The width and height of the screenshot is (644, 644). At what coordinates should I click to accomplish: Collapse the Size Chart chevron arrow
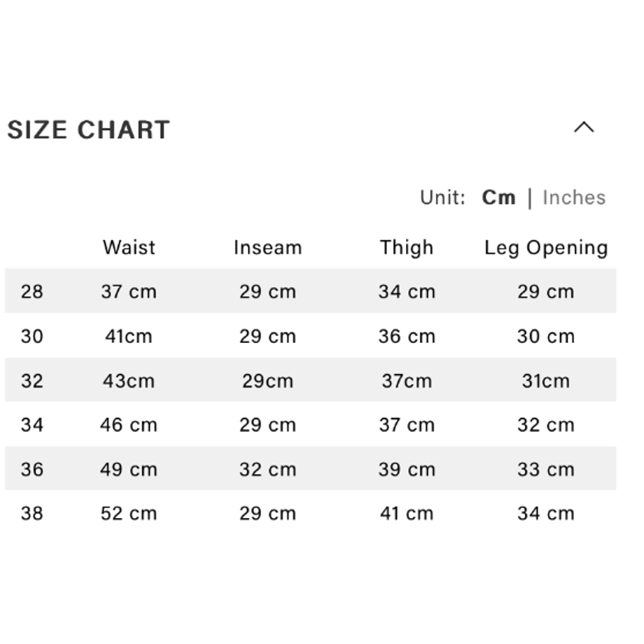(x=584, y=127)
